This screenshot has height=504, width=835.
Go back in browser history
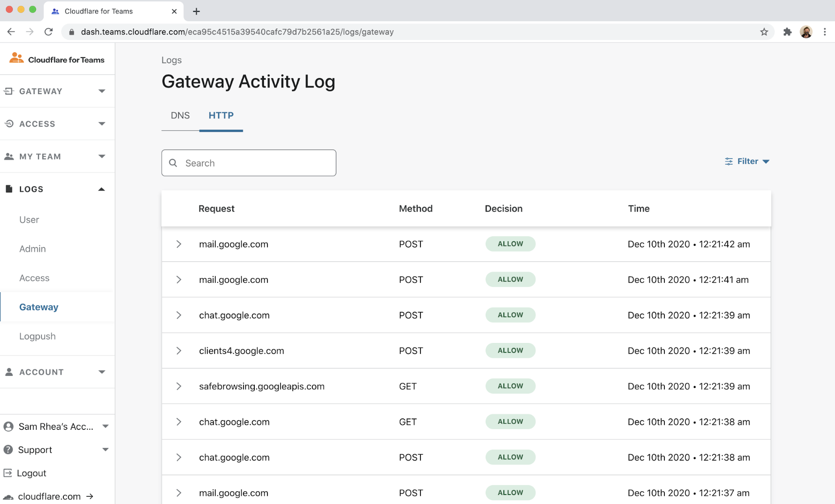tap(11, 32)
